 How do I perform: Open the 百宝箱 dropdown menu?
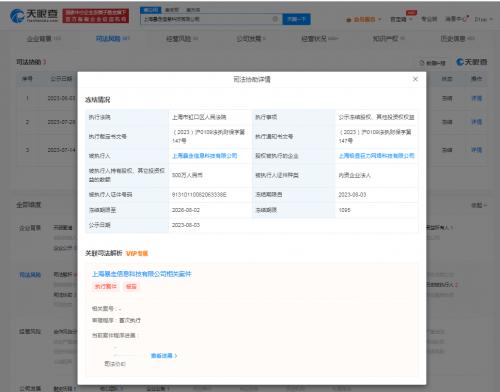coord(401,19)
